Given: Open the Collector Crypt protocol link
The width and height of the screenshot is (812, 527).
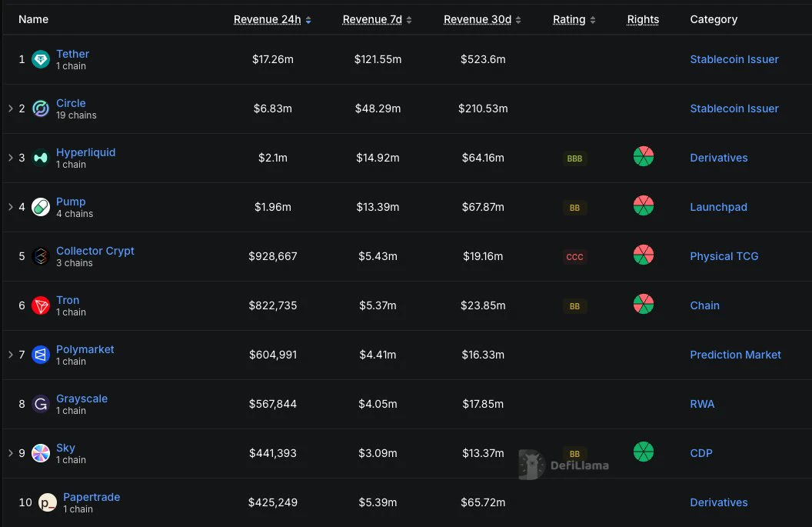Looking at the screenshot, I should click(x=95, y=251).
